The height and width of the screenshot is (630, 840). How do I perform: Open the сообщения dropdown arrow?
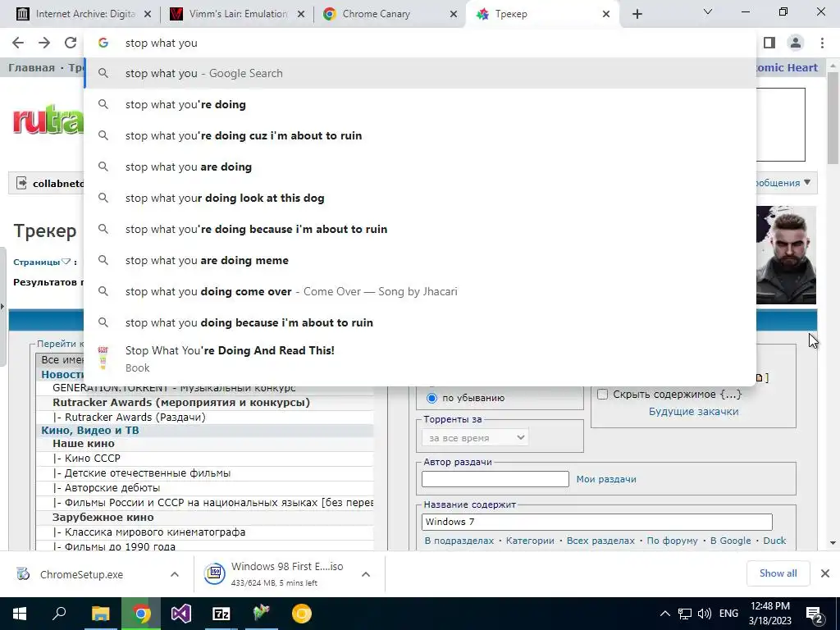click(807, 182)
